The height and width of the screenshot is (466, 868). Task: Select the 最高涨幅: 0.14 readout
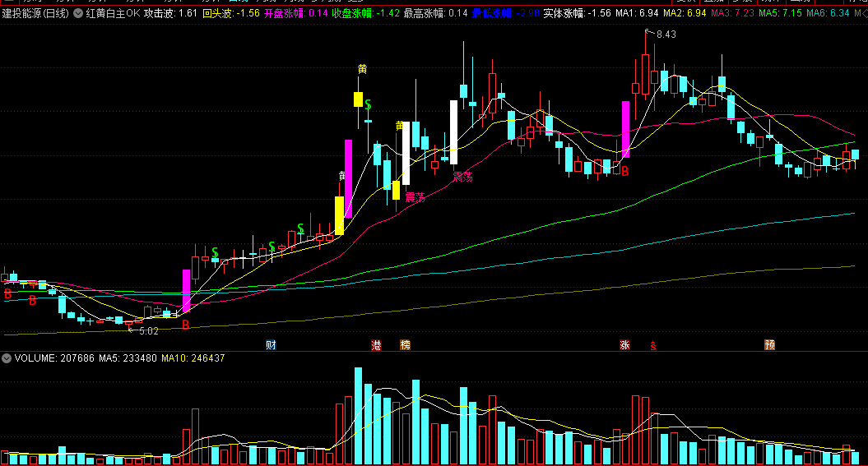tap(436, 12)
